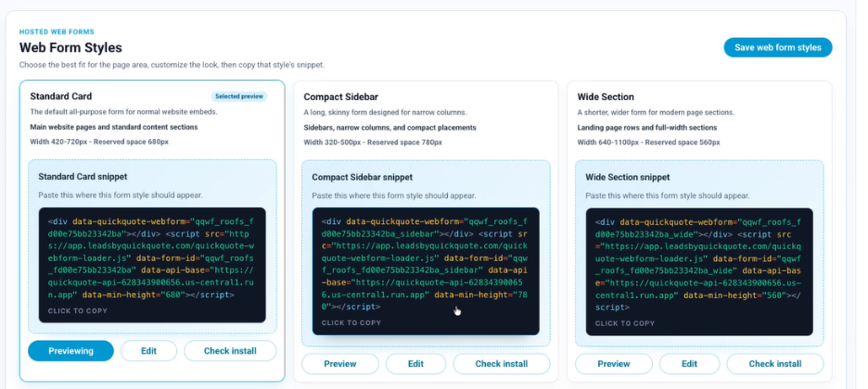The width and height of the screenshot is (868, 389).
Task: Edit the Compact Sidebar style
Action: [415, 364]
